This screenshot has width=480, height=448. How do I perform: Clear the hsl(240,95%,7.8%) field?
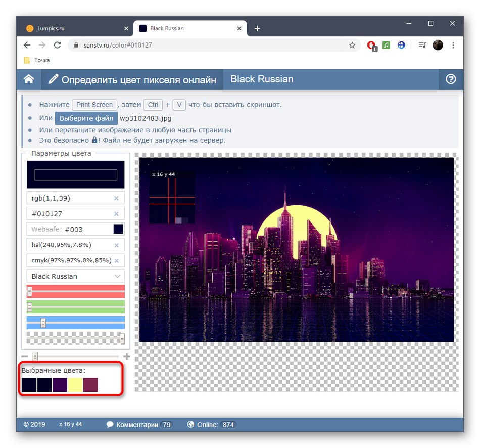coord(116,245)
